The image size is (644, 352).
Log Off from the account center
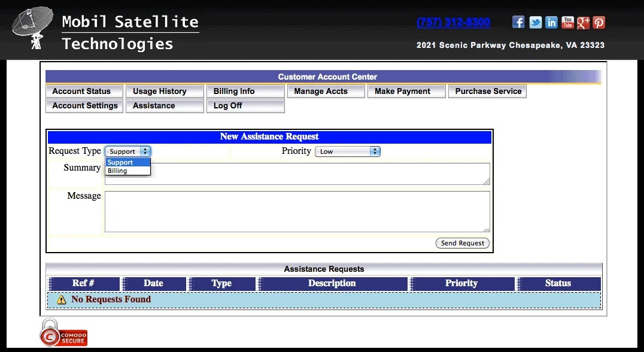pyautogui.click(x=245, y=105)
